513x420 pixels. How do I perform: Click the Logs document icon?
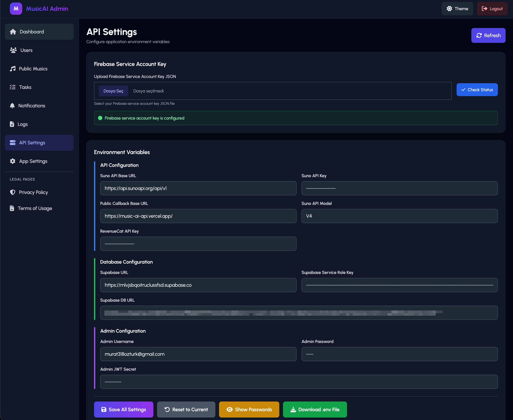pos(12,124)
